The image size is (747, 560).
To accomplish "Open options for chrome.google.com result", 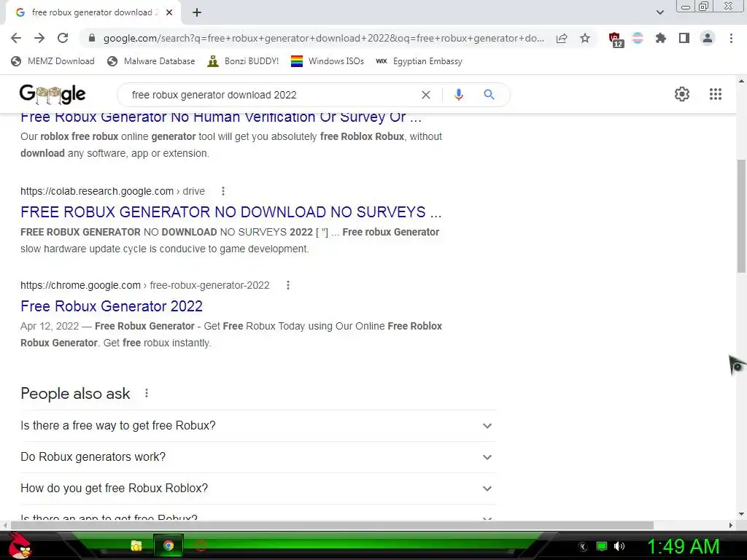I will tap(287, 285).
